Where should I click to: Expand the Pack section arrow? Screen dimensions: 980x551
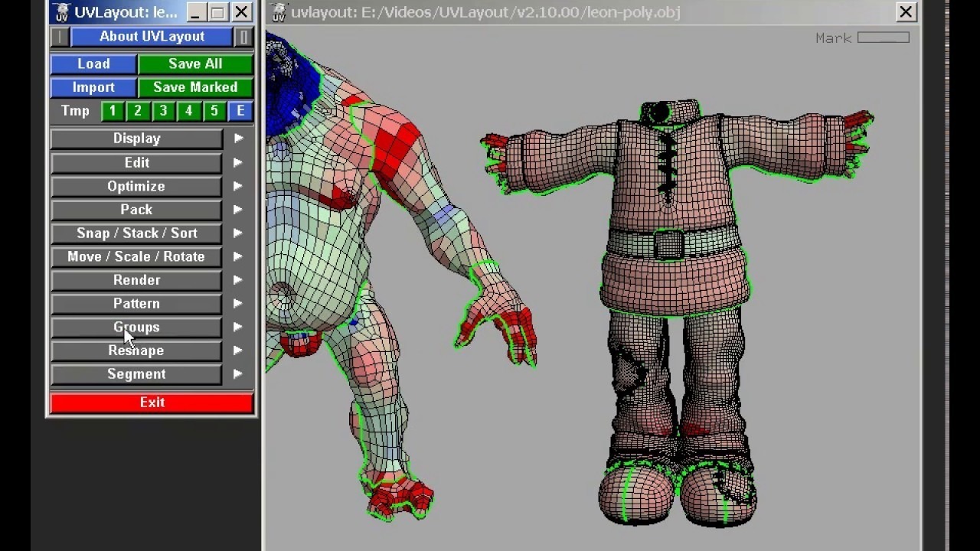(x=238, y=210)
